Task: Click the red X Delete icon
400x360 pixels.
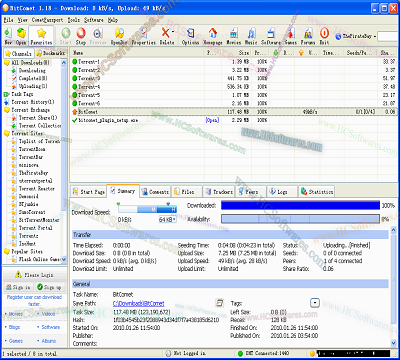Action: point(165,33)
